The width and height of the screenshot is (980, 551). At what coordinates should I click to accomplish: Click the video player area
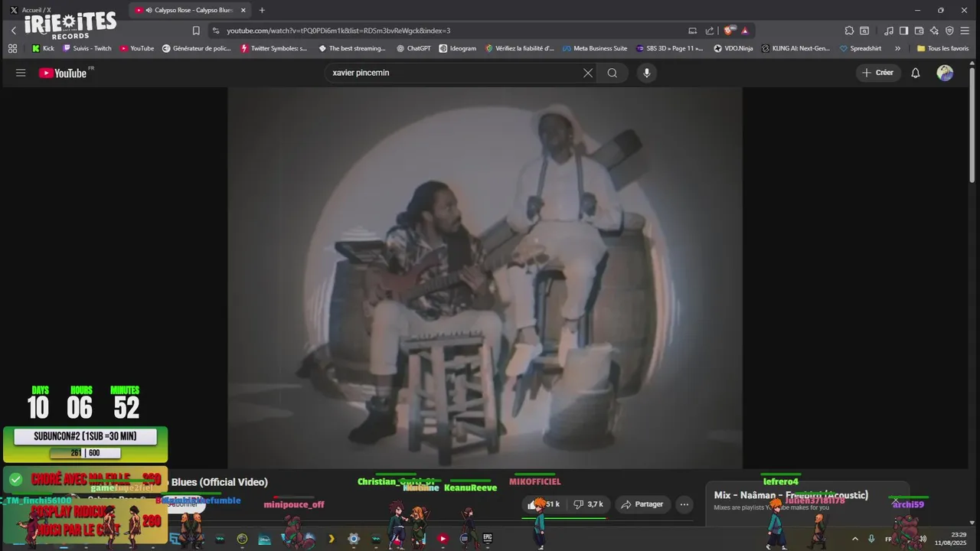click(x=485, y=277)
